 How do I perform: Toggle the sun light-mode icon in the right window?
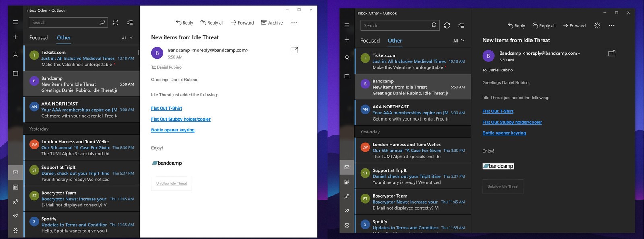597,25
